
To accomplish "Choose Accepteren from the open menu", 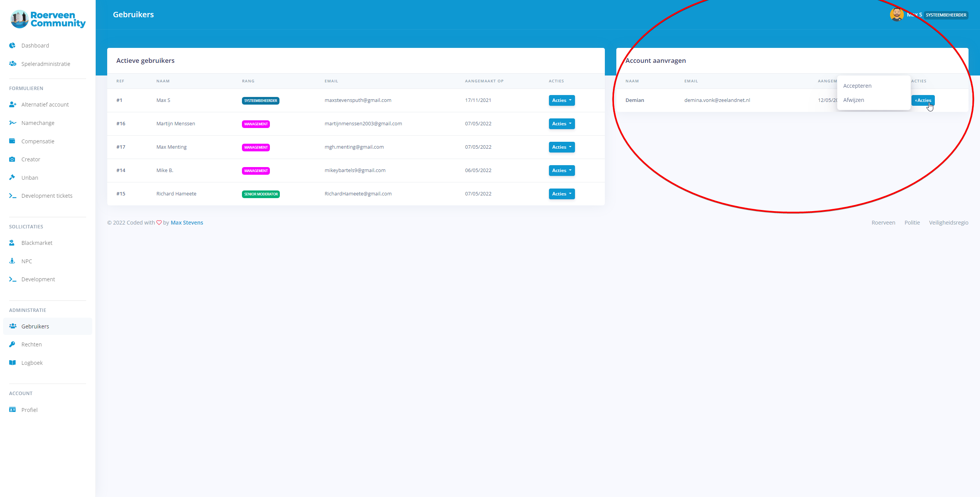I will pyautogui.click(x=857, y=86).
